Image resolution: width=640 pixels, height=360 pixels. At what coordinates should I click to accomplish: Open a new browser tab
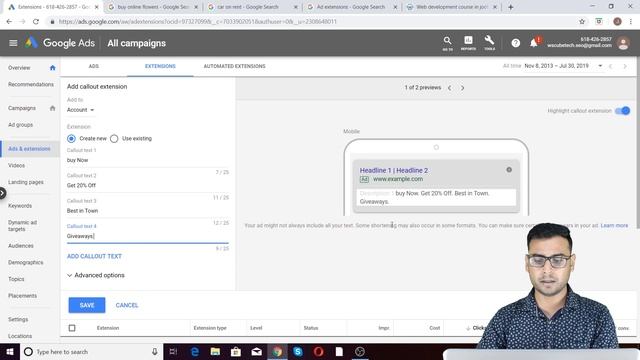[x=511, y=7]
